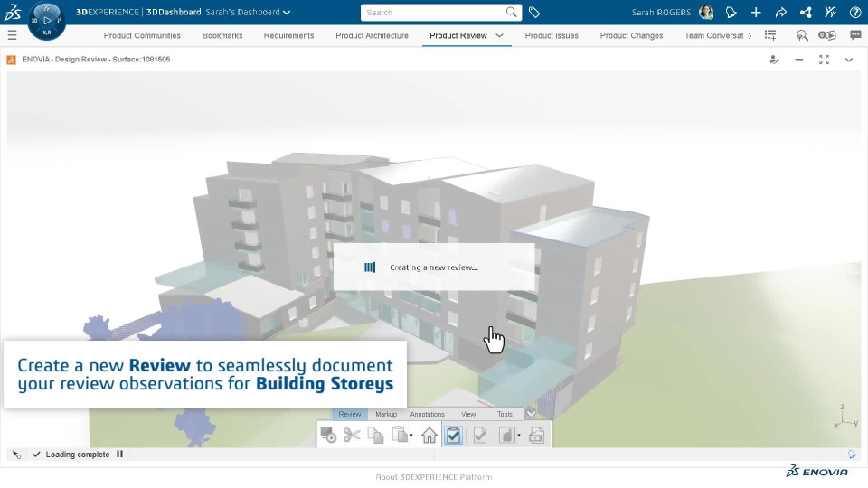Pause loading via status bar pause icon
The width and height of the screenshot is (868, 488).
119,455
